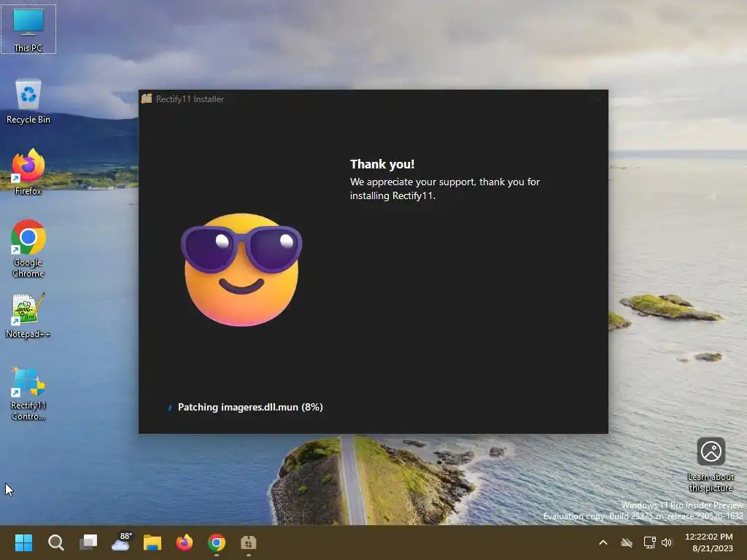The width and height of the screenshot is (747, 560).
Task: Click the crossed-out cloud tray icon
Action: pyautogui.click(x=627, y=542)
